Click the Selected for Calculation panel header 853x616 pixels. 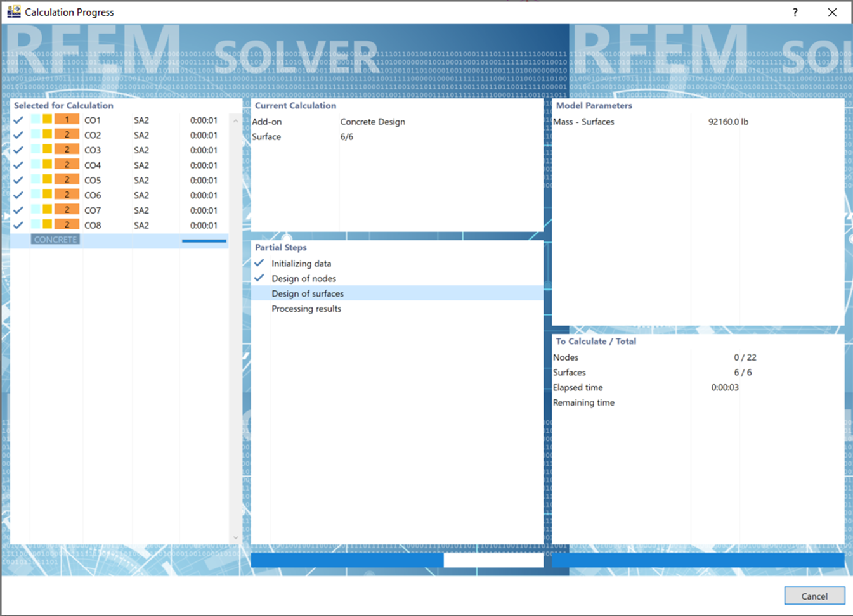pos(63,106)
